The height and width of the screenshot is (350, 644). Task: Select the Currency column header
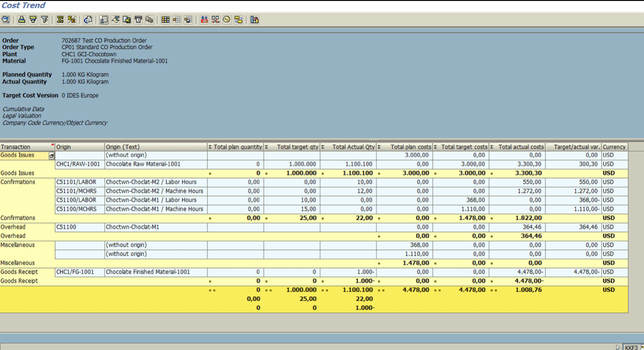coord(615,147)
